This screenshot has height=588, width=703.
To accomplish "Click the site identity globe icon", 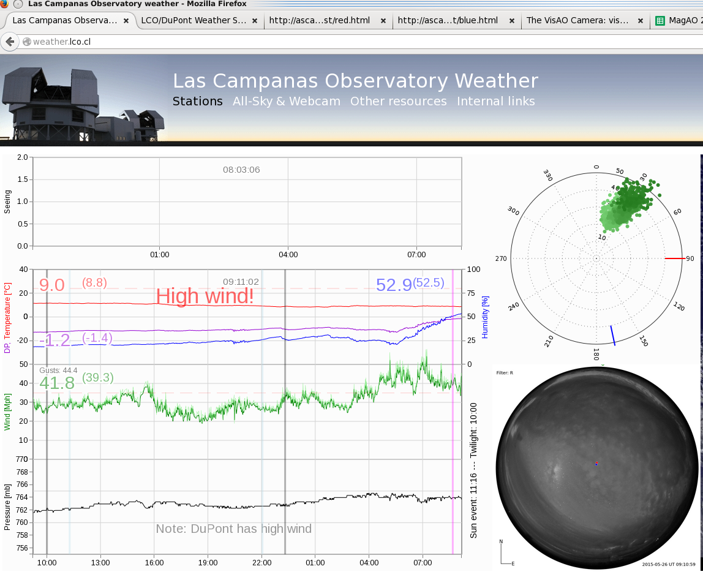I will pyautogui.click(x=27, y=42).
